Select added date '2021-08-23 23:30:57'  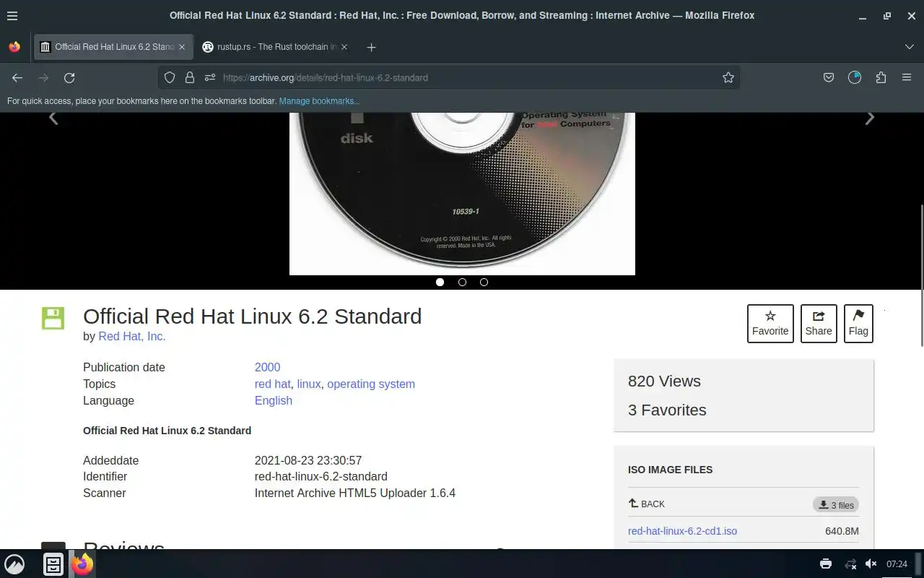click(x=308, y=460)
